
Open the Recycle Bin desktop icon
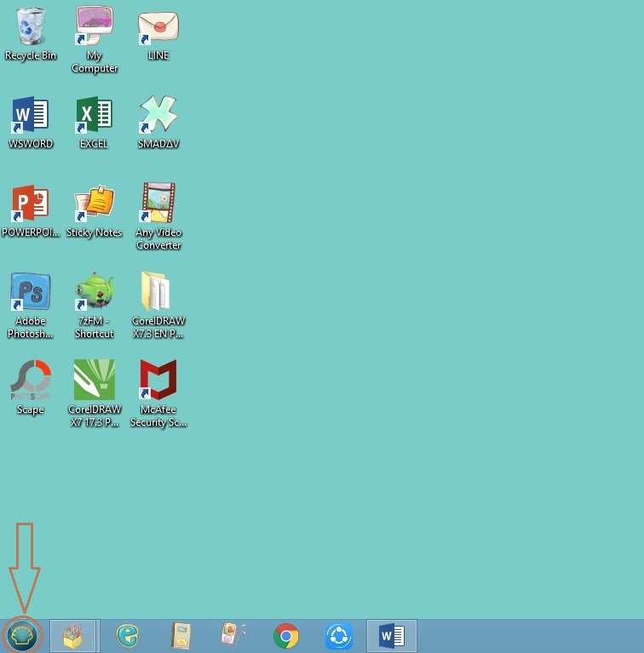(x=30, y=26)
